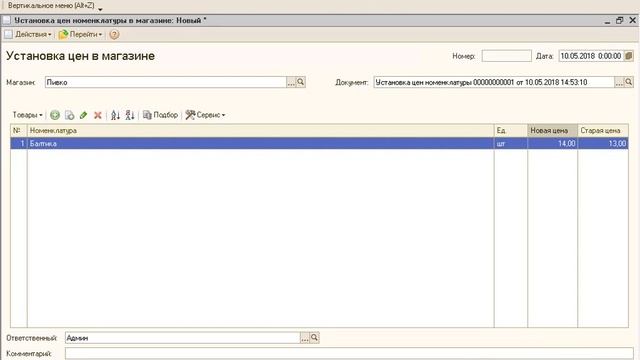
Task: Click the 14,00 new price cell
Action: 553,144
